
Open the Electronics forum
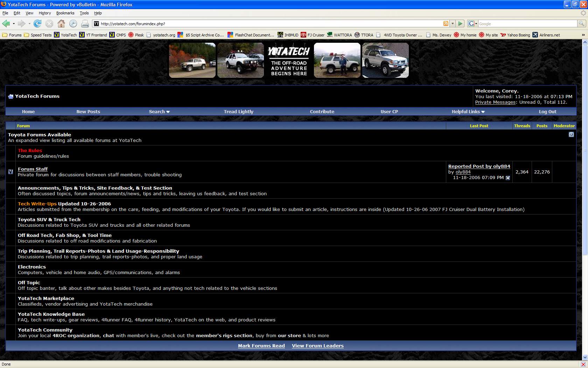[31, 267]
